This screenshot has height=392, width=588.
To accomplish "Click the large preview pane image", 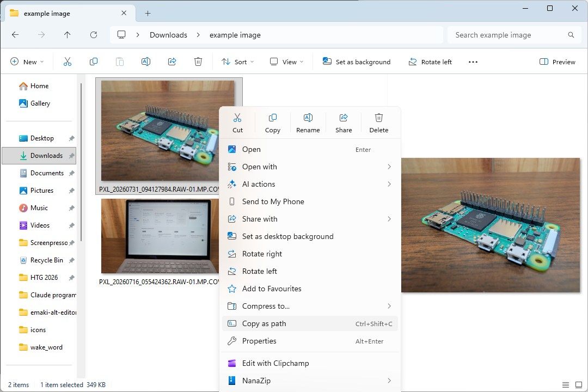I will pyautogui.click(x=491, y=225).
